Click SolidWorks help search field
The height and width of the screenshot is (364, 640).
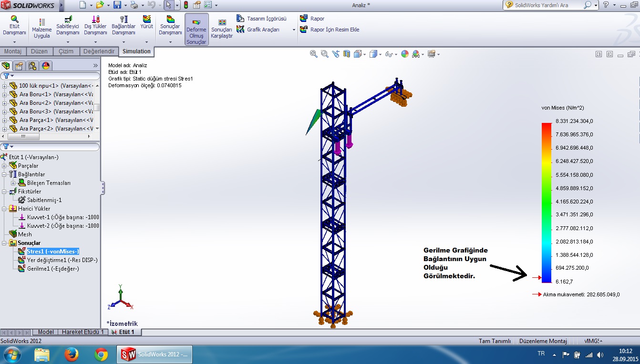click(x=547, y=5)
